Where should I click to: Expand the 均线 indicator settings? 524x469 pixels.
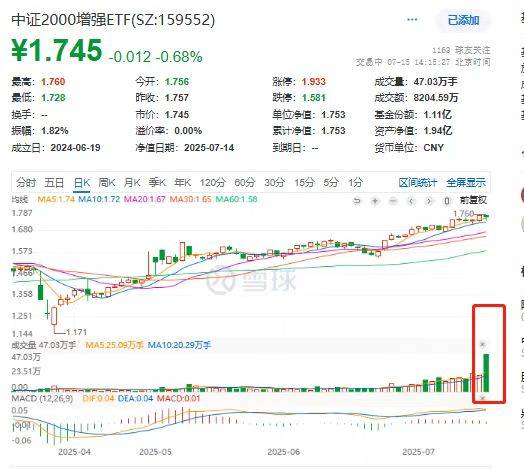pos(20,200)
